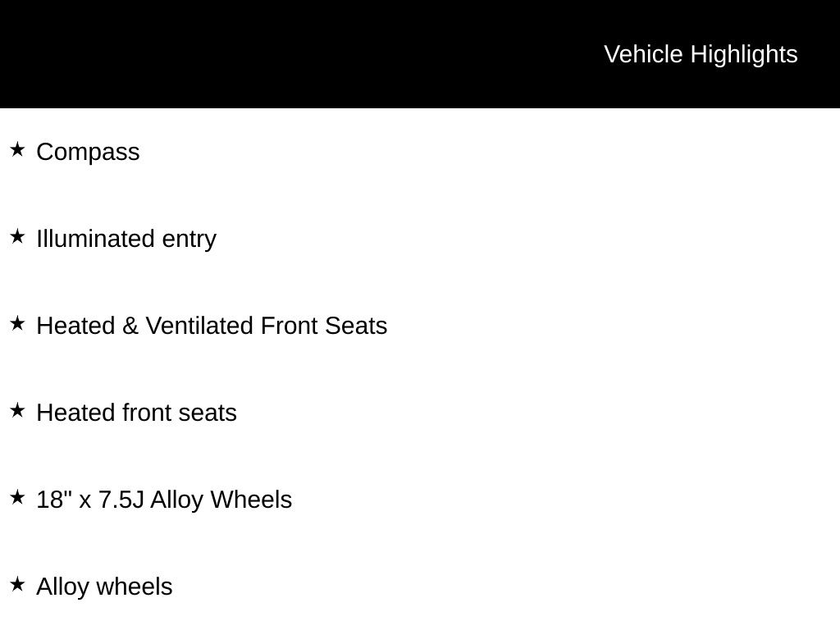Image resolution: width=840 pixels, height=630 pixels.
Task: Select the star beside Heated & Ventilated Front Seats
Action: [x=17, y=324]
